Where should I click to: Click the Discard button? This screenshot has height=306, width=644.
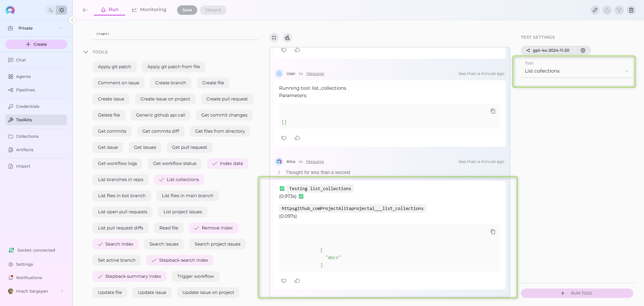click(x=213, y=10)
